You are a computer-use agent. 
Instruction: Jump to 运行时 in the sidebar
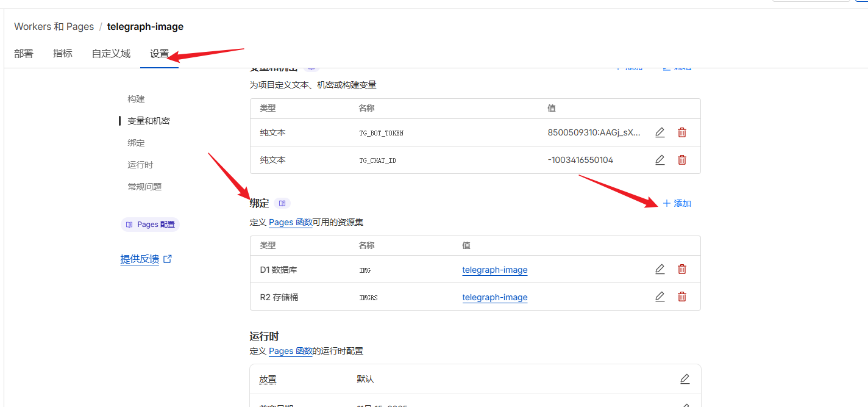pos(140,165)
